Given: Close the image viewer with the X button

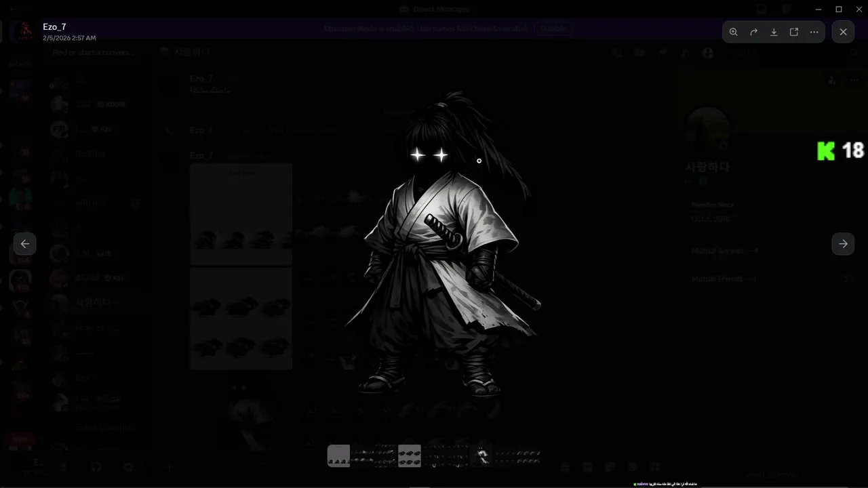Looking at the screenshot, I should (x=843, y=32).
